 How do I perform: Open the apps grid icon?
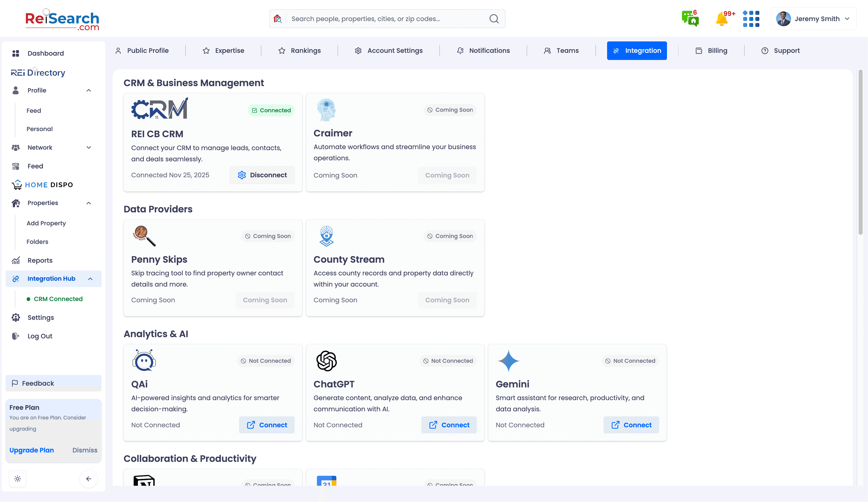(751, 19)
